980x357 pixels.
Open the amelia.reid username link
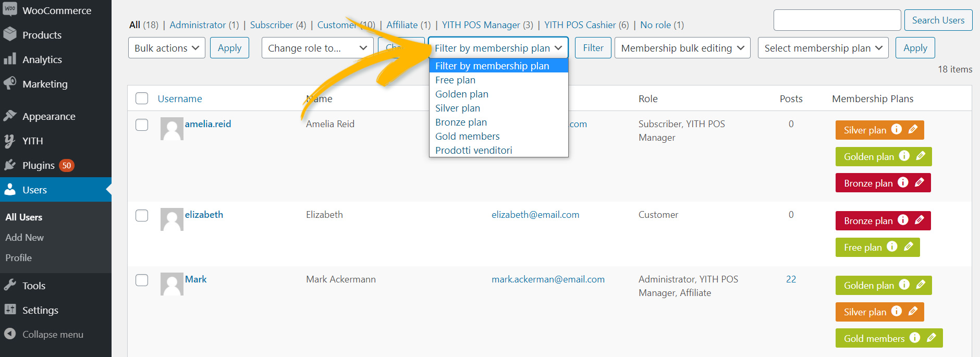tap(208, 124)
